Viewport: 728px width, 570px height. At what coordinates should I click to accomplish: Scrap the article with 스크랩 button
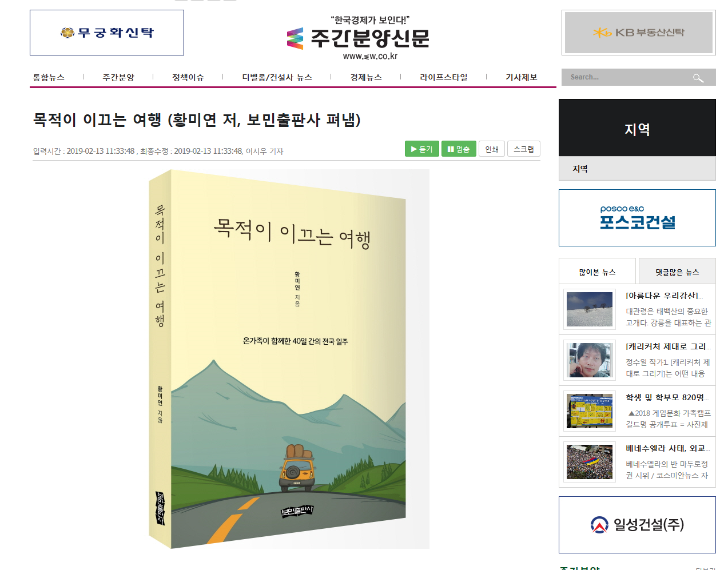[524, 149]
